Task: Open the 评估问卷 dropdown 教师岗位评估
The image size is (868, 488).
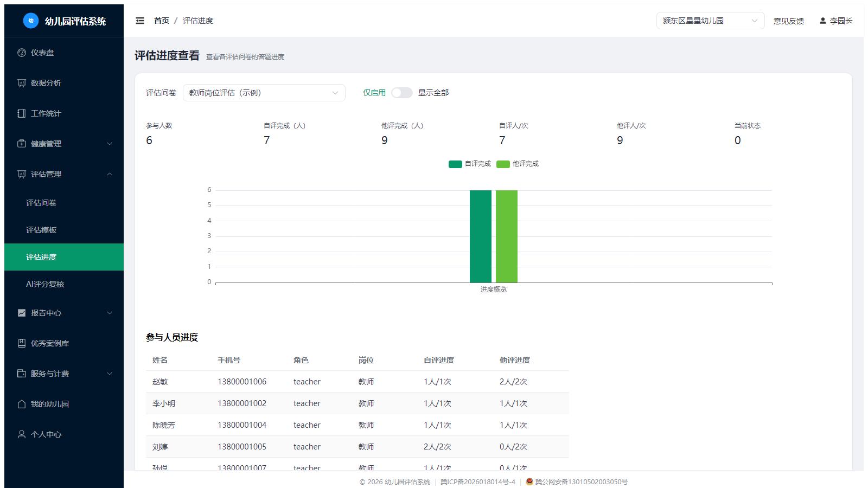Action: coord(264,93)
